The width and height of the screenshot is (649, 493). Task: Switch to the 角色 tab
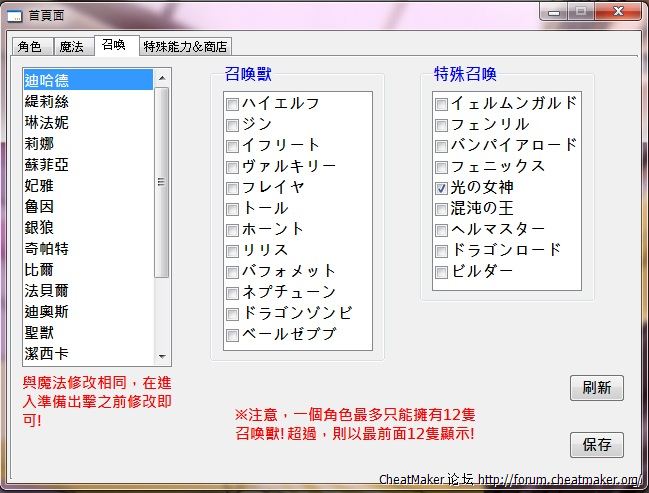[x=30, y=47]
